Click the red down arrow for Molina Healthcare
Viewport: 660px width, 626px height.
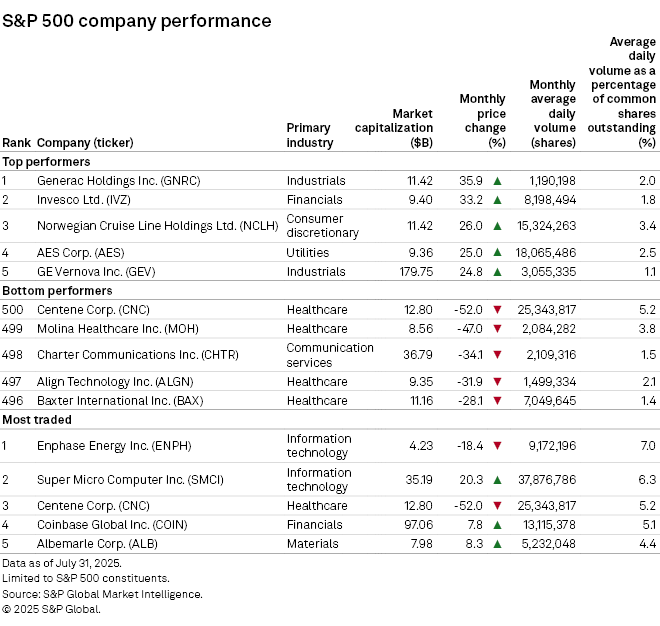coord(496,329)
